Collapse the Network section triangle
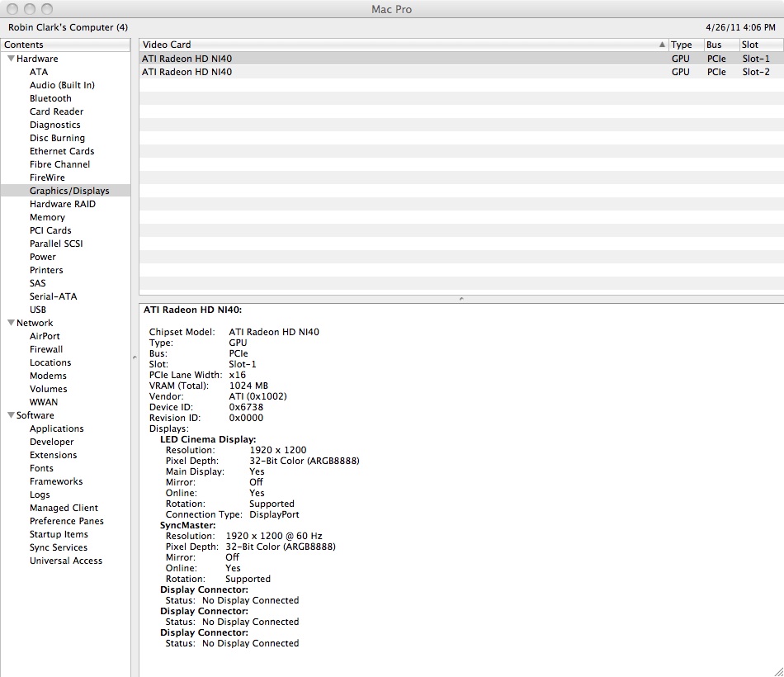Image resolution: width=784 pixels, height=677 pixels. click(11, 323)
